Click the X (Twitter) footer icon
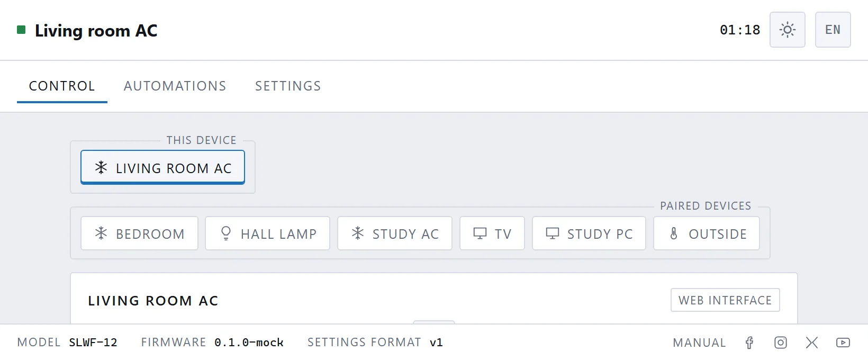The height and width of the screenshot is (360, 868). (x=812, y=343)
